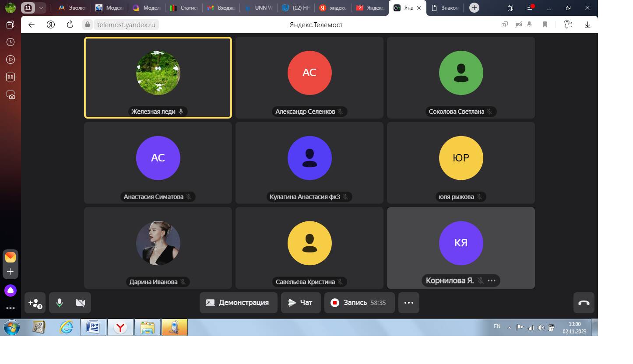633x364 pixels.
Task: Click Анастасия Симатова's purple avatar
Action: [x=158, y=158]
